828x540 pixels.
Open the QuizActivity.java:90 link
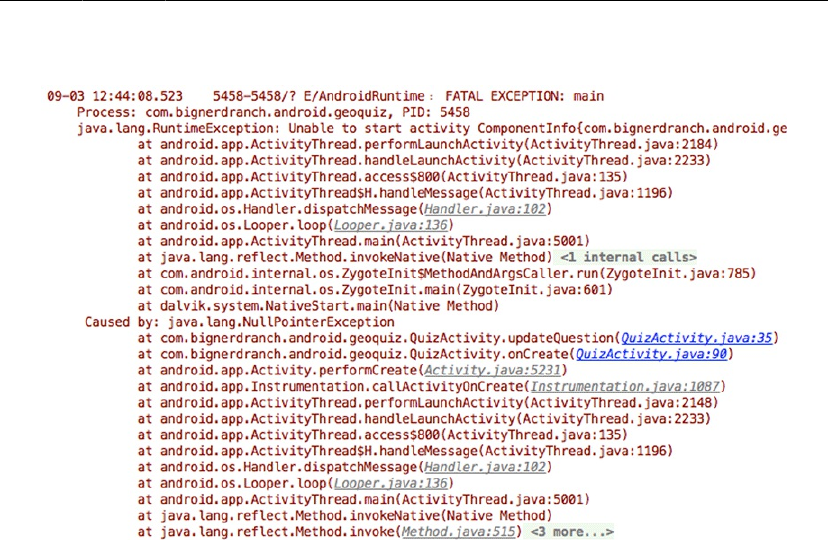[x=651, y=354]
